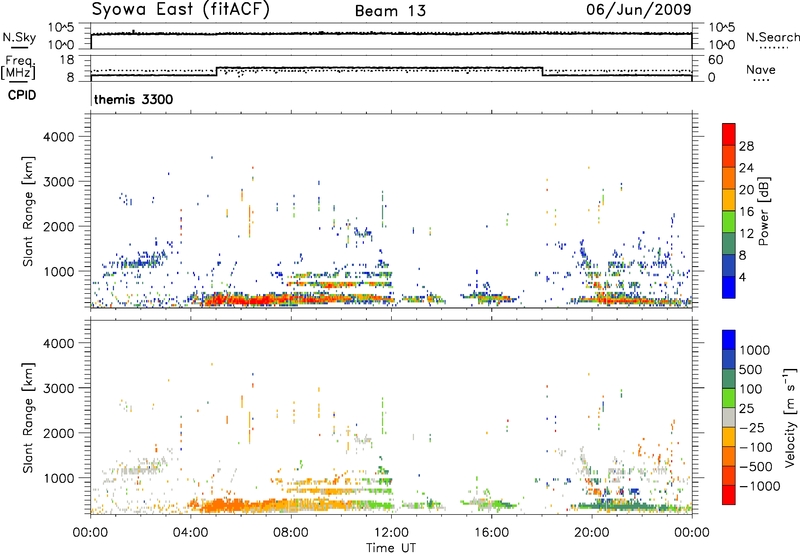Click the '08:00' time axis tick
The image size is (800, 554).
291,533
